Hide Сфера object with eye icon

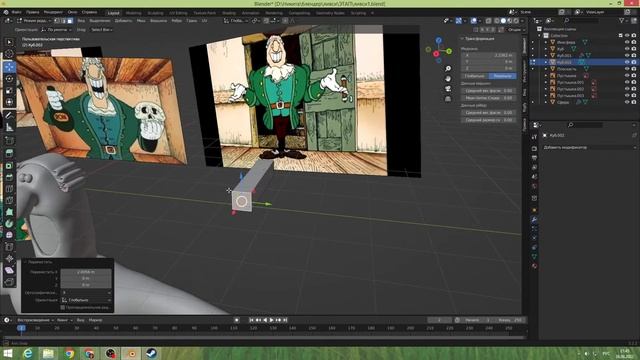(x=627, y=102)
